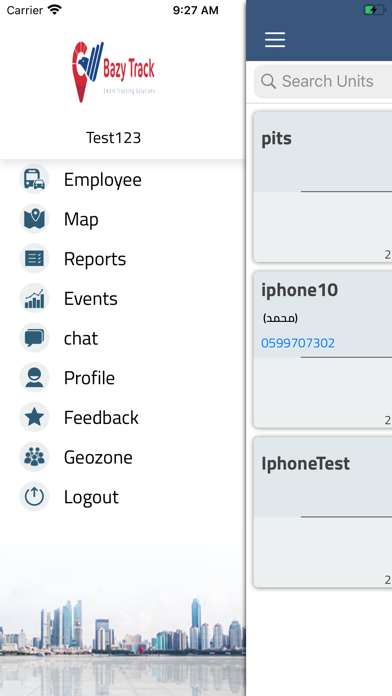Image resolution: width=392 pixels, height=696 pixels.
Task: Click the Test123 username label
Action: click(114, 138)
